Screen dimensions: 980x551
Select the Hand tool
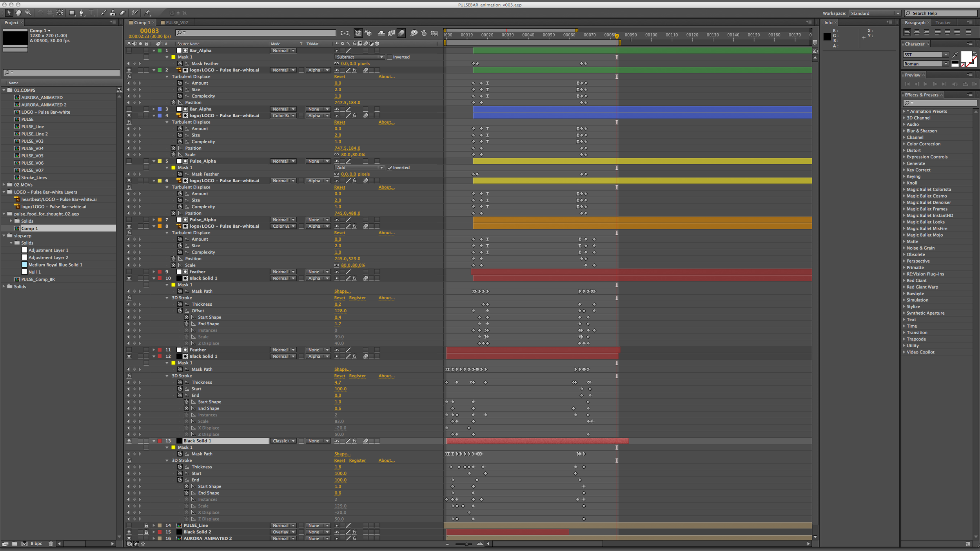[18, 13]
